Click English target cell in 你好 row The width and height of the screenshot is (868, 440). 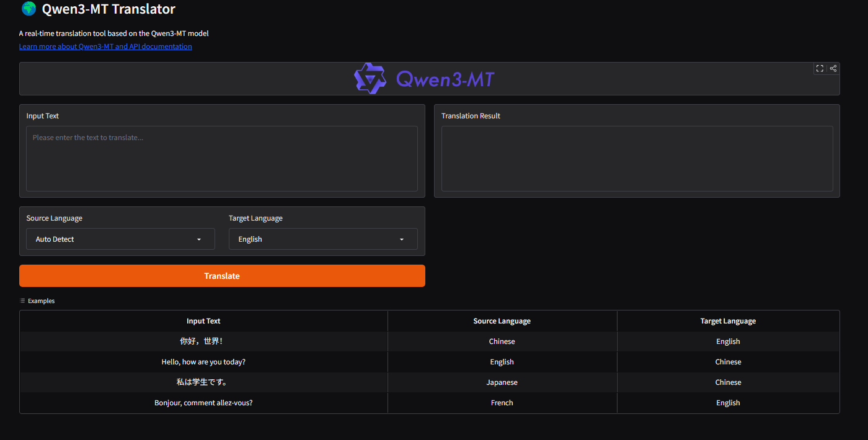(x=728, y=341)
